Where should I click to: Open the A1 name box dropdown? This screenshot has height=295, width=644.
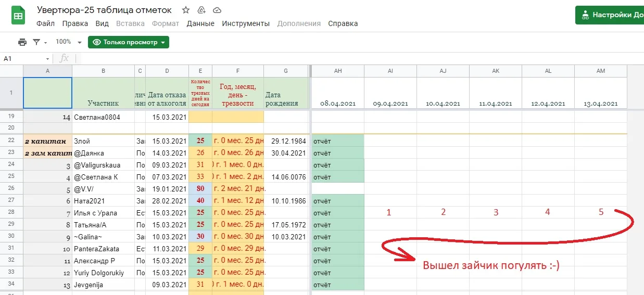point(48,59)
